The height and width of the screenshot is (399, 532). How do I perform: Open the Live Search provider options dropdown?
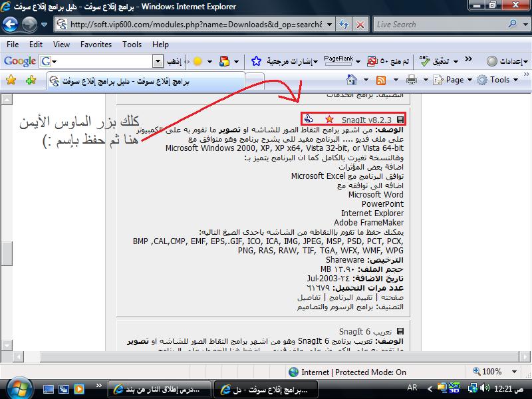point(525,25)
